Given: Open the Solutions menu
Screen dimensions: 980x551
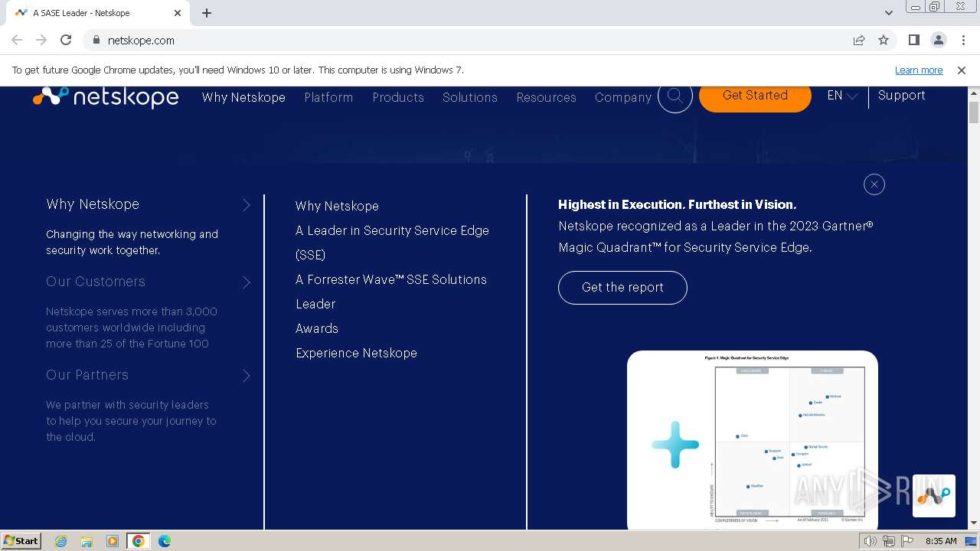Looking at the screenshot, I should click(x=470, y=97).
